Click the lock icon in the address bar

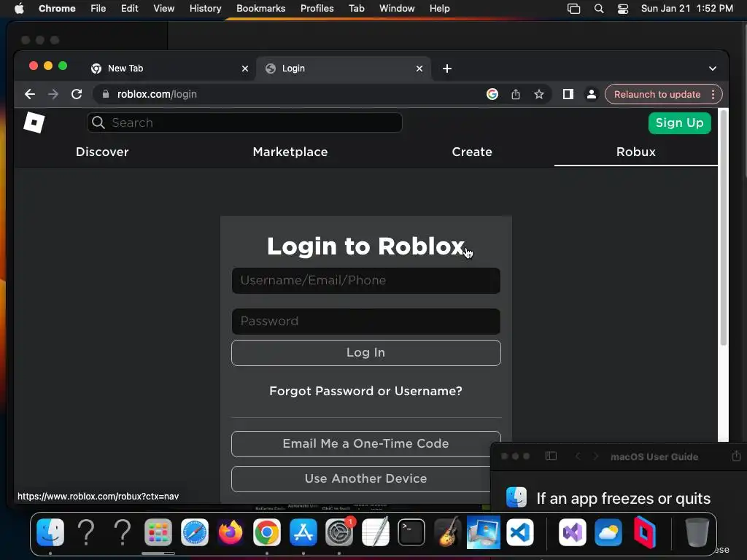tap(106, 94)
